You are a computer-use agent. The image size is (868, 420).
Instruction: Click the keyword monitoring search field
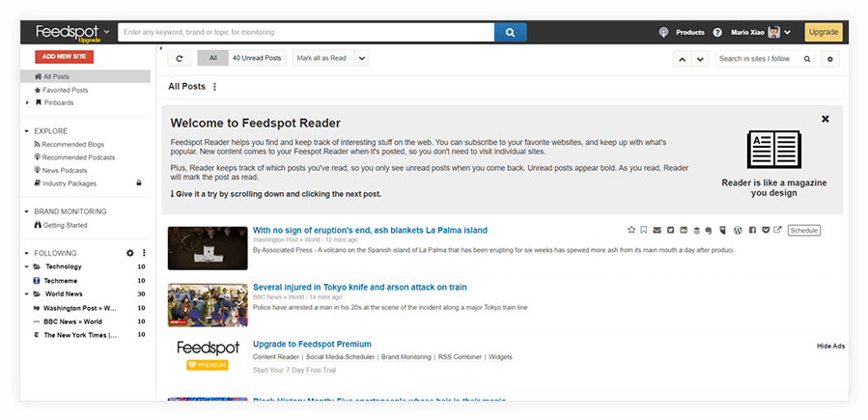pyautogui.click(x=306, y=32)
